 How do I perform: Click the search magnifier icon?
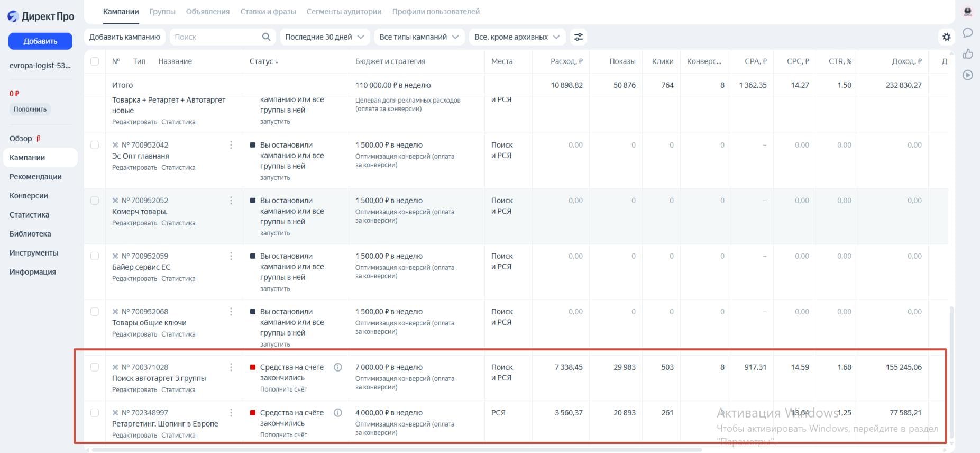266,37
